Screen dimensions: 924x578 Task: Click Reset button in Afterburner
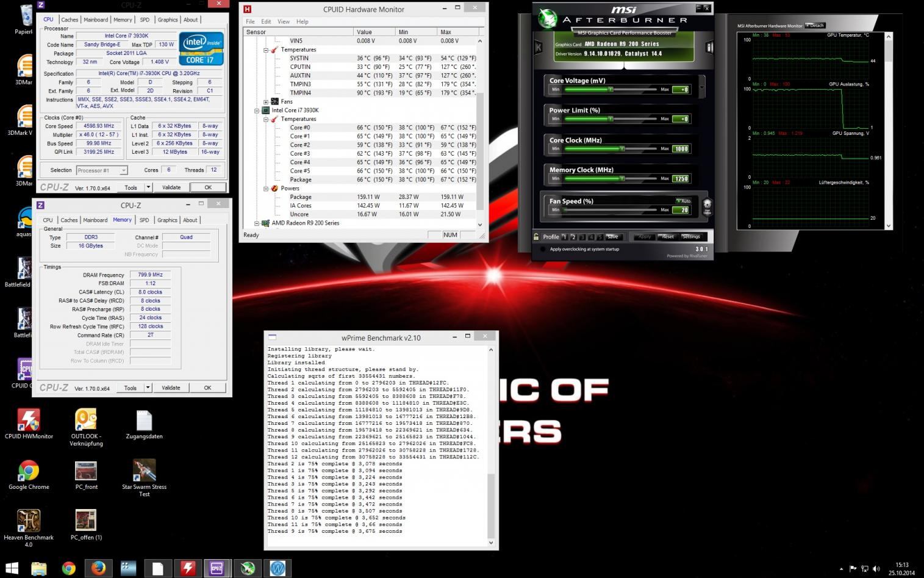(x=668, y=237)
